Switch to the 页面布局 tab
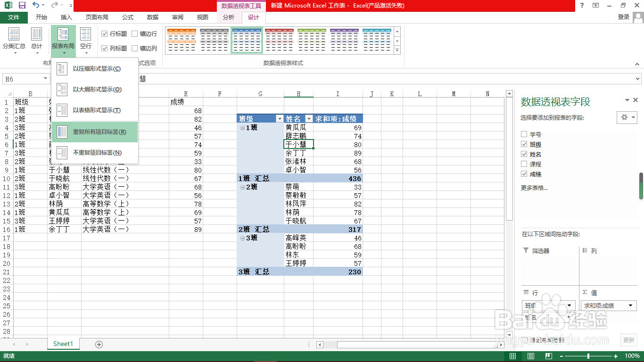This screenshot has width=644, height=362. [x=97, y=17]
